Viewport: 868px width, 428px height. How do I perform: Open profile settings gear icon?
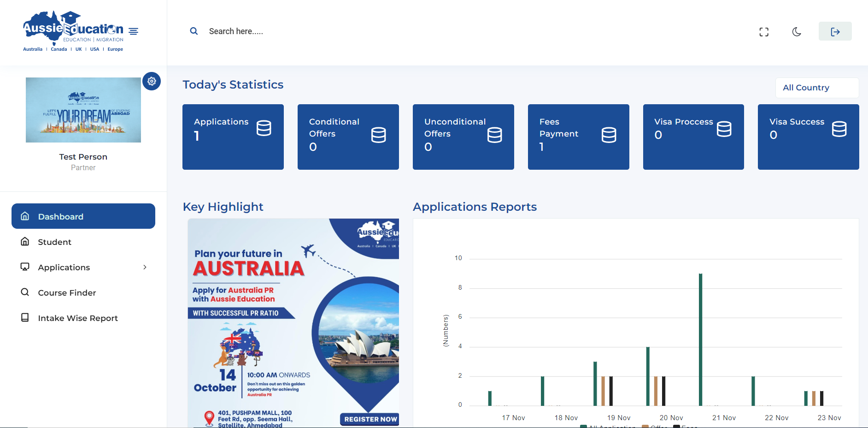152,81
